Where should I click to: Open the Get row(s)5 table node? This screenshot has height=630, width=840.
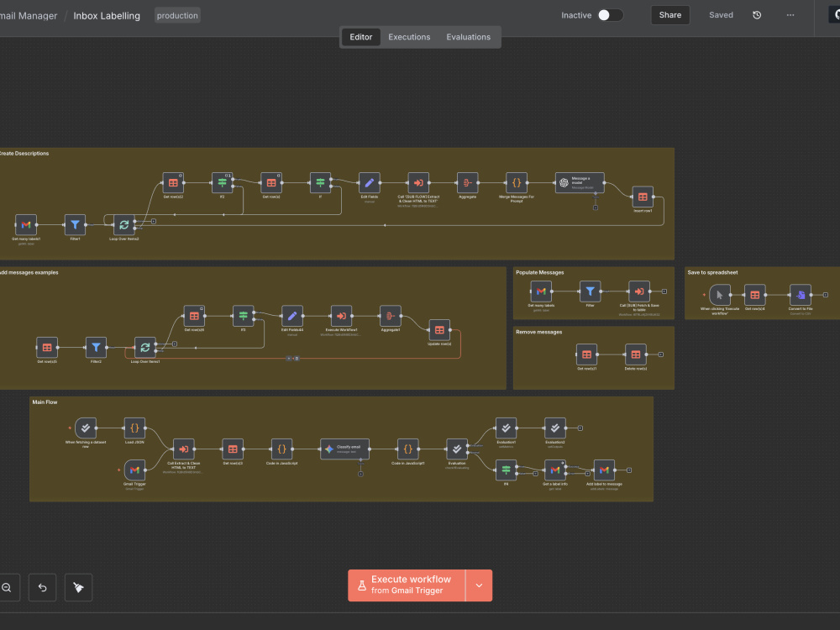46,347
